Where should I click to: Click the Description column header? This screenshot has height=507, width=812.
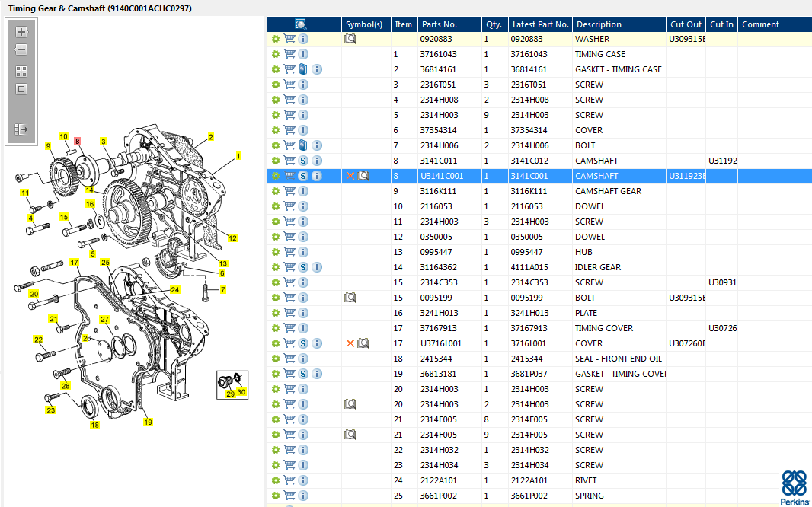coord(599,24)
